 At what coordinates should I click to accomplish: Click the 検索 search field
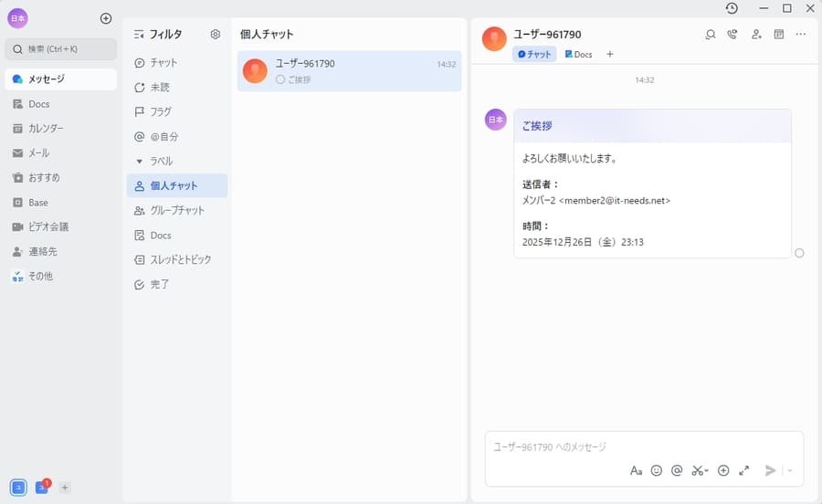click(61, 49)
